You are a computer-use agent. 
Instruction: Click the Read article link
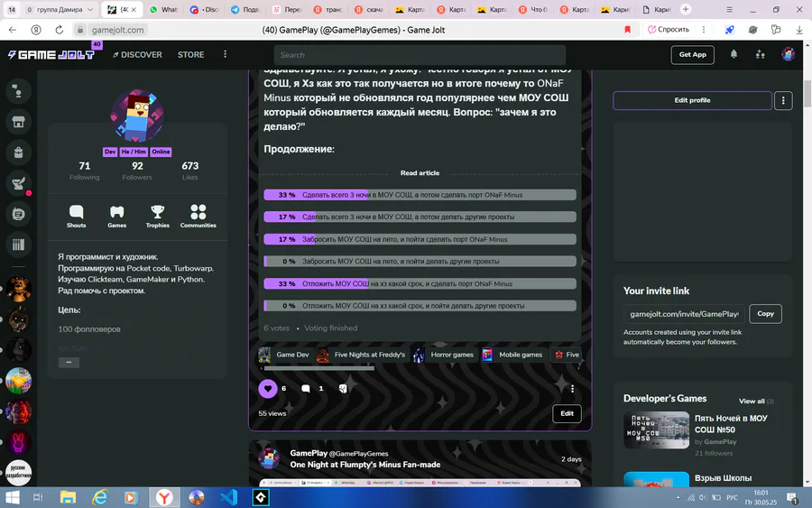(420, 173)
